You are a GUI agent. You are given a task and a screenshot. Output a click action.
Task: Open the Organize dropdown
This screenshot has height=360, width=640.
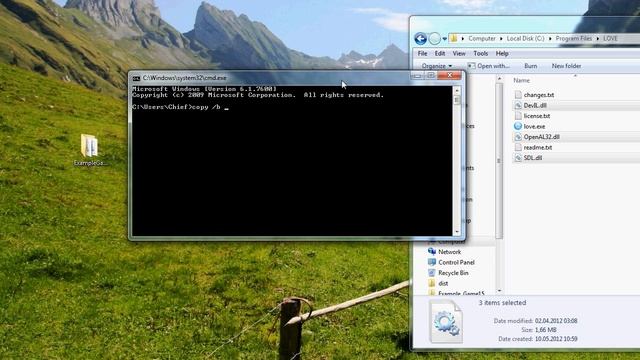click(436, 66)
